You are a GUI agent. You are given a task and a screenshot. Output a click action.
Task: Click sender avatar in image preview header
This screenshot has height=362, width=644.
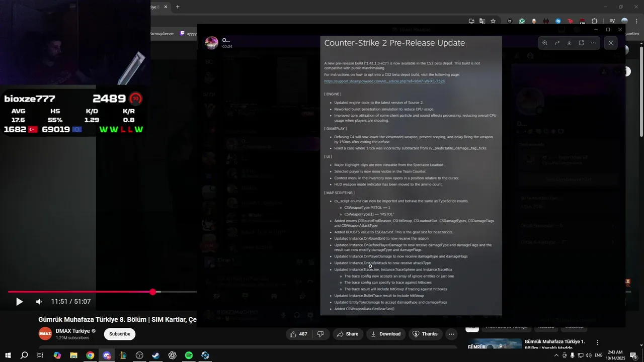pos(211,43)
